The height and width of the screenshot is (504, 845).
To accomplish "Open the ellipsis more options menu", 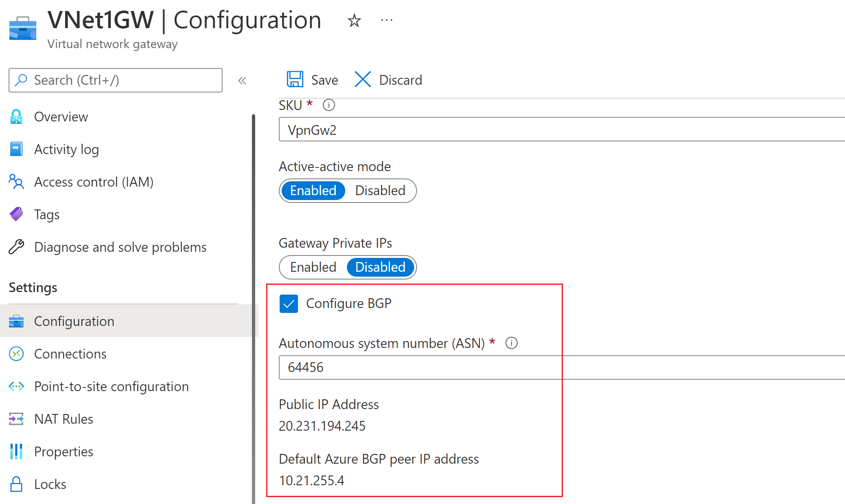I will click(x=386, y=20).
